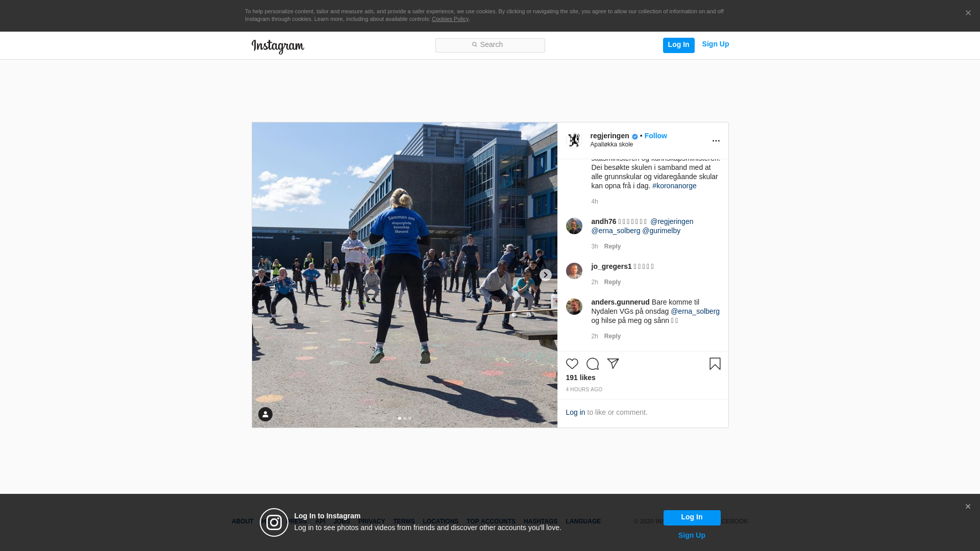Screen dimensions: 980x551
Task: Click the 4h caption timestamp
Action: (x=595, y=202)
